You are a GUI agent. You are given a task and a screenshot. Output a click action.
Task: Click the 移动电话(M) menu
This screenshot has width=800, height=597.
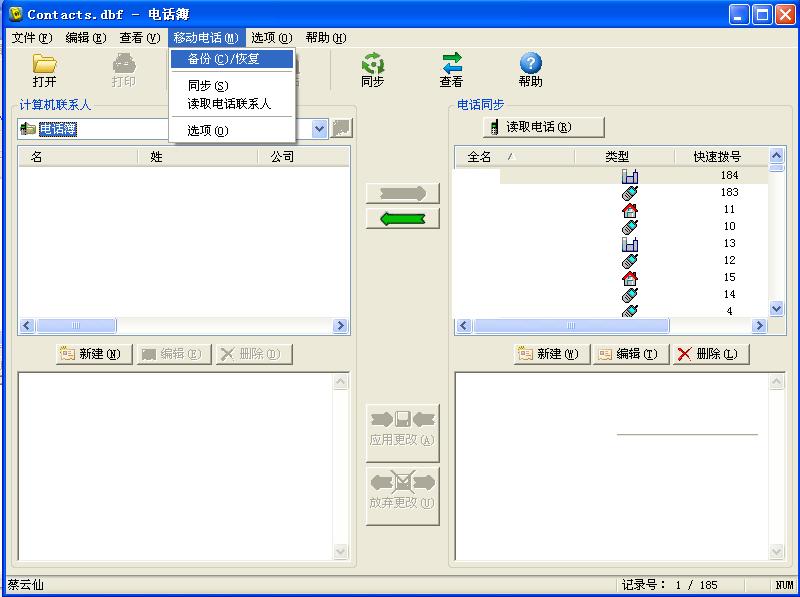(206, 38)
